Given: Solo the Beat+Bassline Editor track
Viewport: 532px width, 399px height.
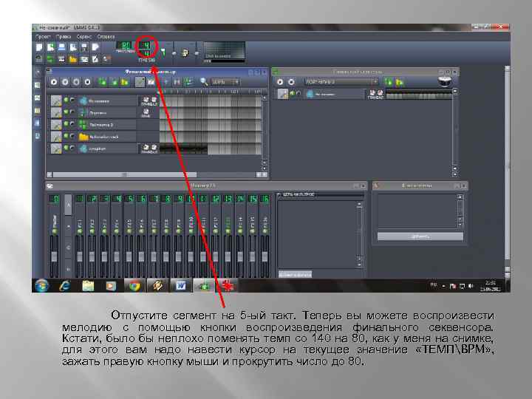Looking at the screenshot, I should click(x=299, y=92).
